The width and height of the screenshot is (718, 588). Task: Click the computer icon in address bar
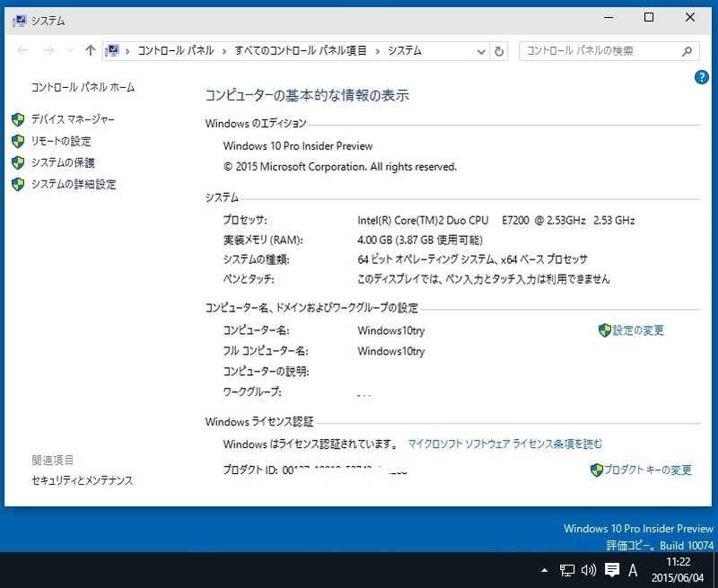pyautogui.click(x=112, y=50)
